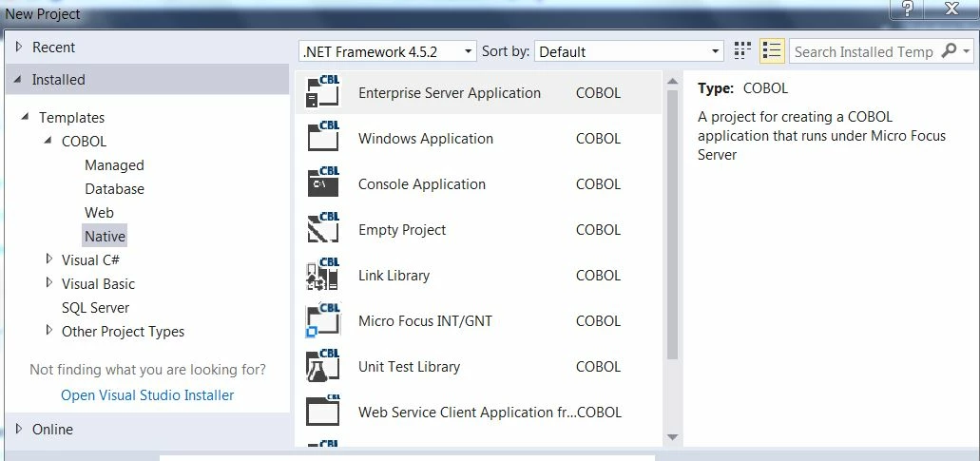The image size is (980, 461).
Task: Open the search options dropdown arrow
Action: 967,51
